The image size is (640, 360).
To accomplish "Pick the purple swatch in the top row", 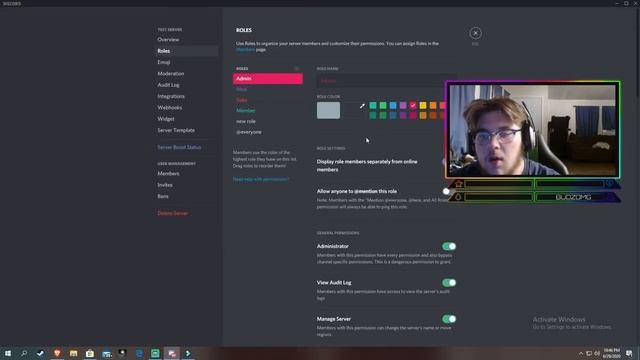I will click(x=403, y=106).
